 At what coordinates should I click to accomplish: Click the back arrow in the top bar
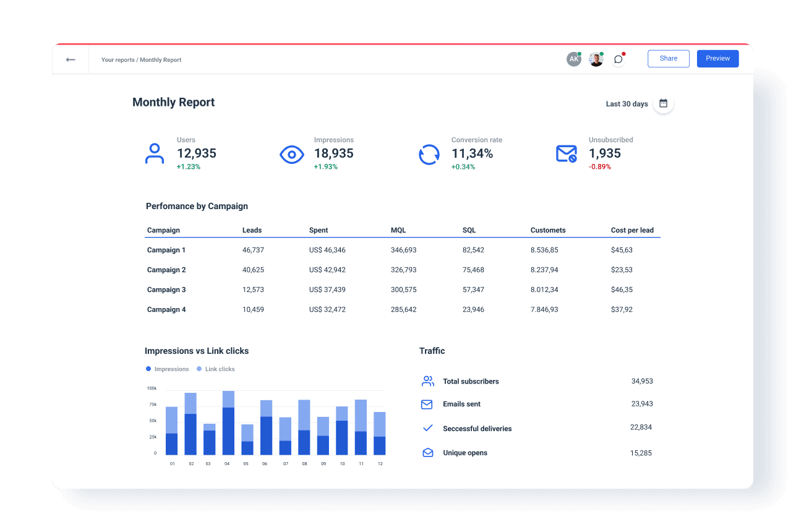pos(71,59)
